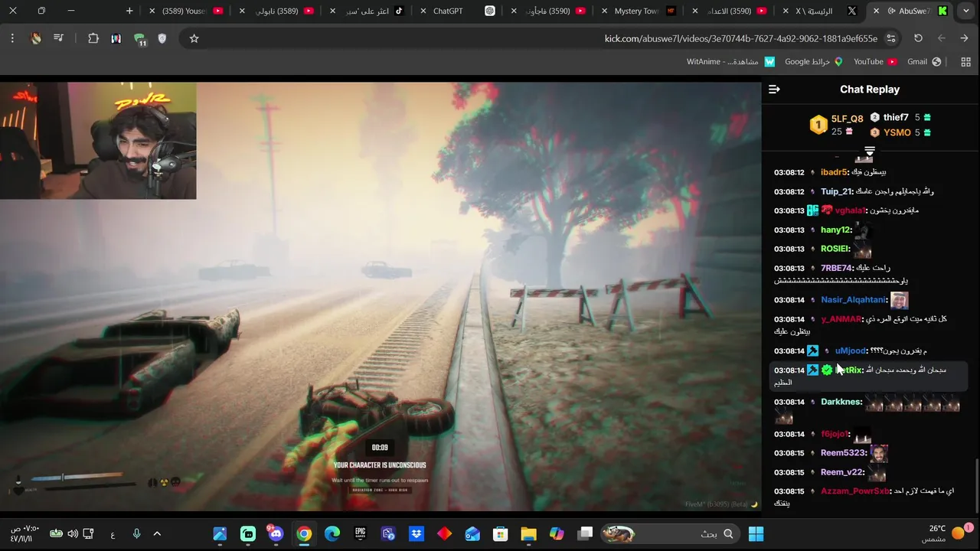Image resolution: width=980 pixels, height=551 pixels.
Task: Open chat user 7RBE74
Action: (x=837, y=268)
